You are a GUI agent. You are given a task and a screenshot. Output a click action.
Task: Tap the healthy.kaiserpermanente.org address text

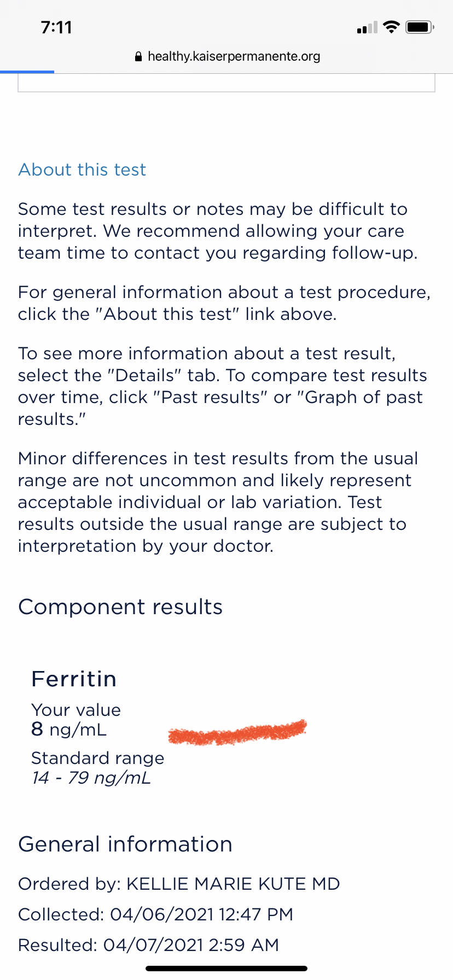click(x=234, y=56)
